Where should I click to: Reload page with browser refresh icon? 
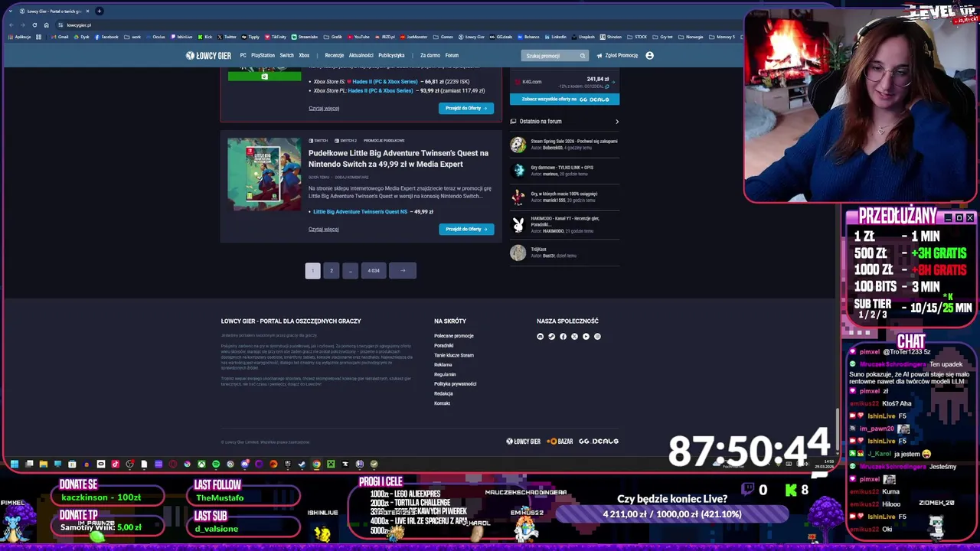click(34, 24)
